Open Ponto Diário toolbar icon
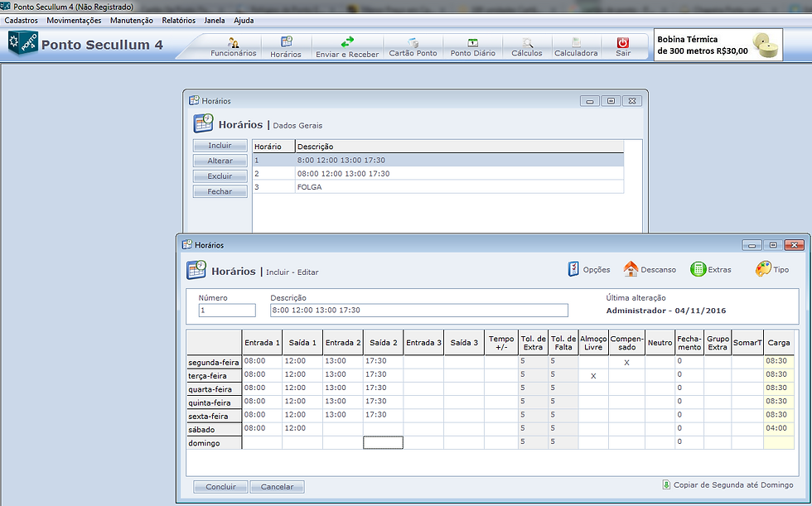 click(473, 46)
